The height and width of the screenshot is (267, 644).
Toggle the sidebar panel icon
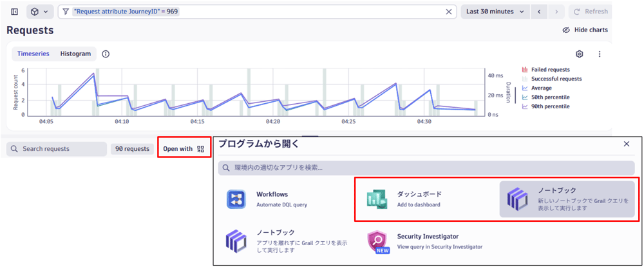tap(15, 12)
